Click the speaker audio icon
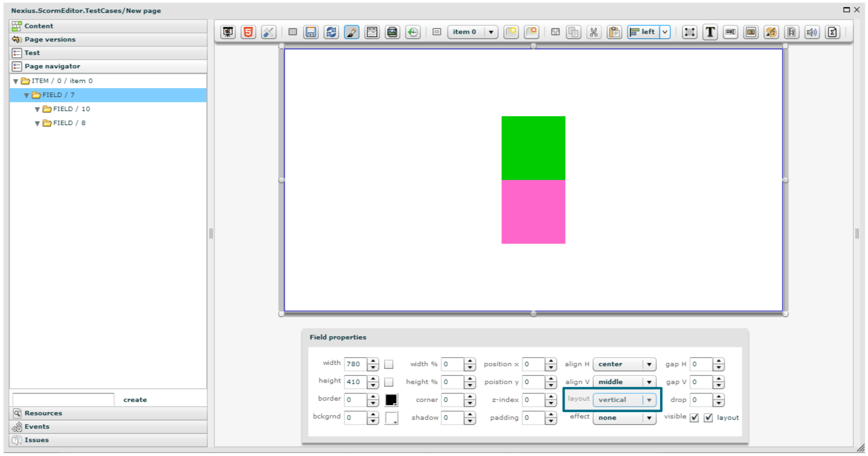Image resolution: width=868 pixels, height=456 pixels. pos(811,32)
